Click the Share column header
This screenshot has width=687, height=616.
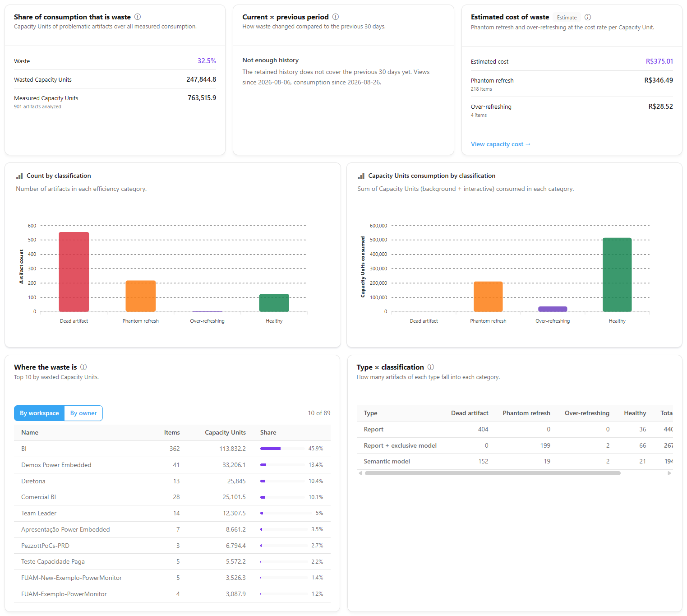(268, 432)
